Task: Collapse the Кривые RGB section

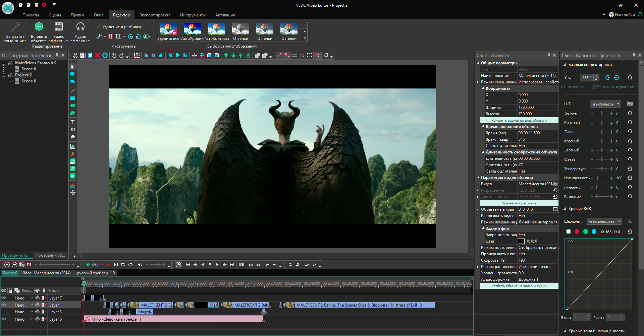Action: click(x=565, y=209)
